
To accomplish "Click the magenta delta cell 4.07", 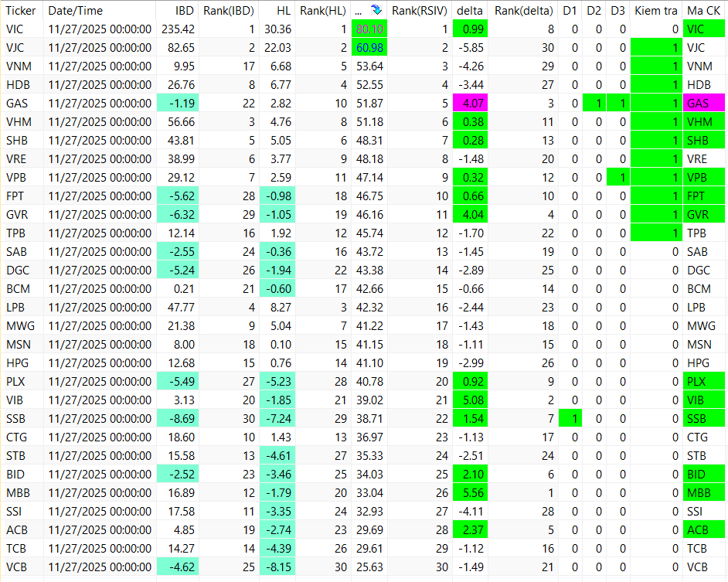I will [x=471, y=103].
